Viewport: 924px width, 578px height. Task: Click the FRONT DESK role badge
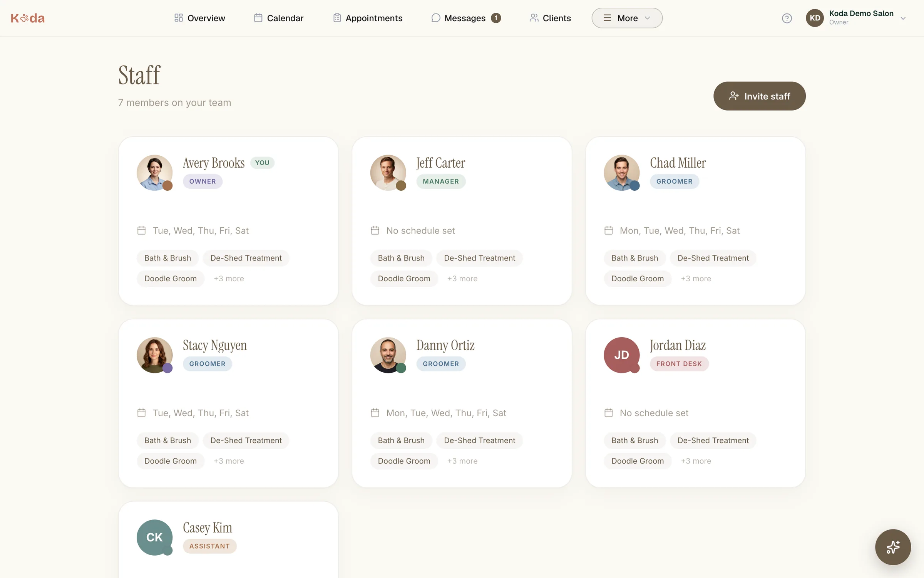click(x=679, y=364)
